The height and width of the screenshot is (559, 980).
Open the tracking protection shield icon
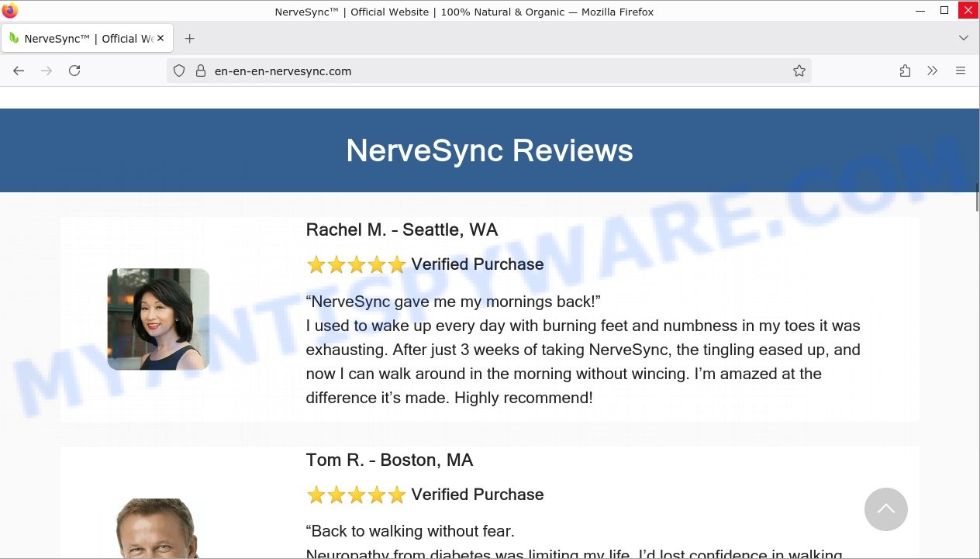[179, 71]
